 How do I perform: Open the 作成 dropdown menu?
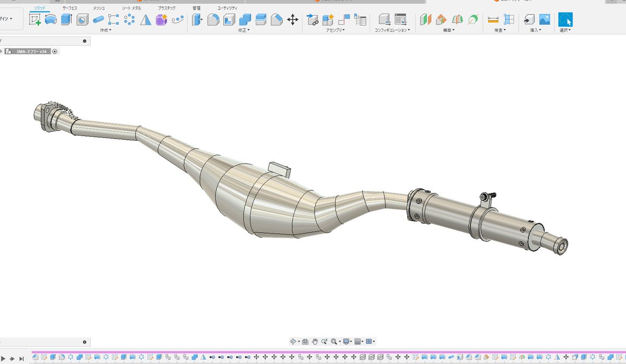(x=105, y=30)
